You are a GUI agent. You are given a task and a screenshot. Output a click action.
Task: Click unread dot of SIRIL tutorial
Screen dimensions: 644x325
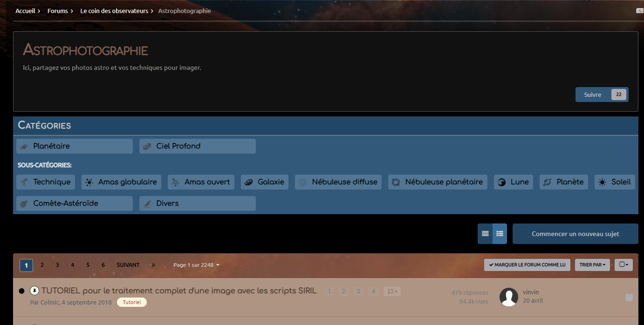click(x=21, y=291)
